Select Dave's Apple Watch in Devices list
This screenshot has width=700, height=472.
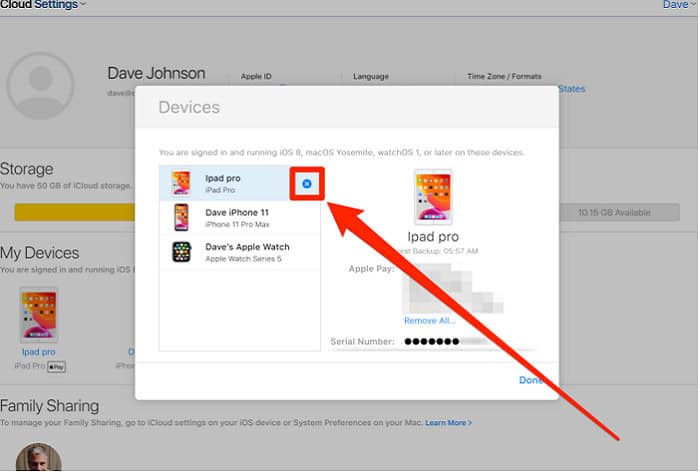point(240,252)
